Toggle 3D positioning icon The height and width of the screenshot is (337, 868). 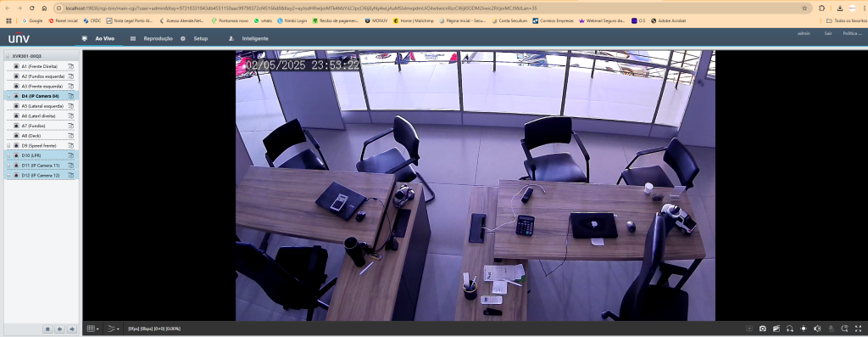tap(844, 329)
